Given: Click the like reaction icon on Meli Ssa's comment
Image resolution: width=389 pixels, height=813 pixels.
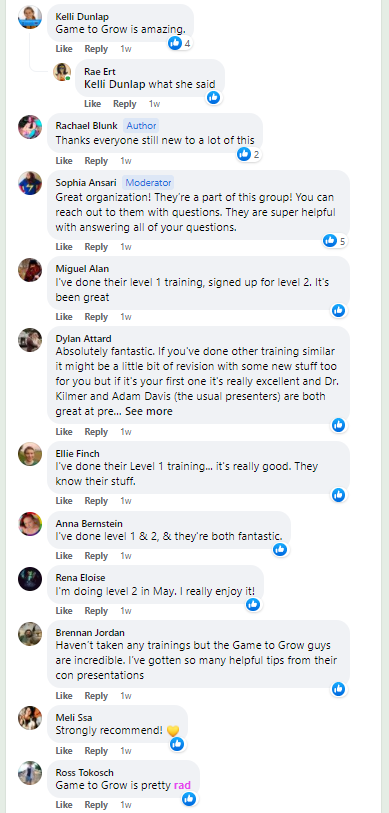Looking at the screenshot, I should [177, 745].
